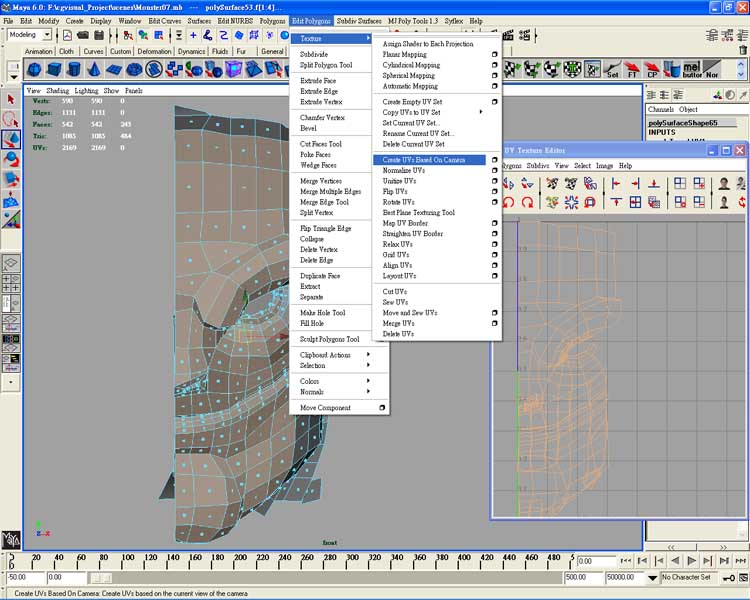Image resolution: width=750 pixels, height=600 pixels.
Task: Click the polygon cone shelf icon
Action: [x=94, y=70]
